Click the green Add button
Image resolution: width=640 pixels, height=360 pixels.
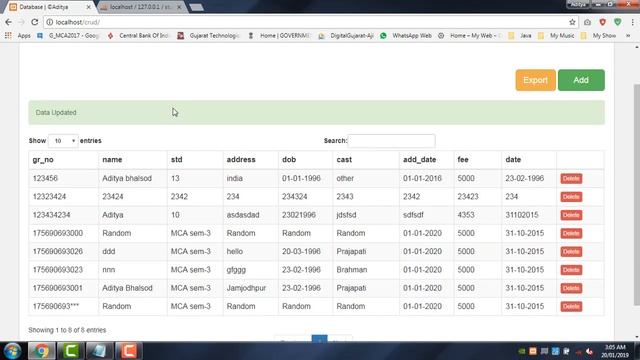pos(581,80)
